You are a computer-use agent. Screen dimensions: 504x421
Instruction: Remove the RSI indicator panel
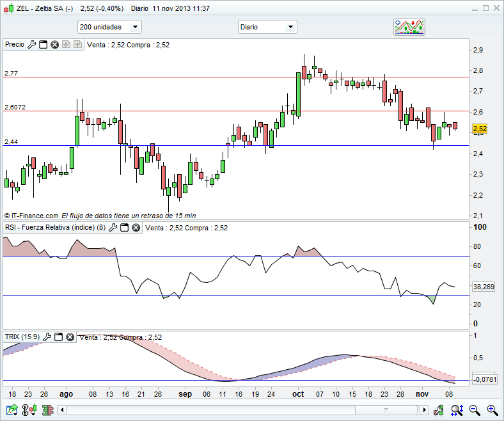click(x=136, y=228)
